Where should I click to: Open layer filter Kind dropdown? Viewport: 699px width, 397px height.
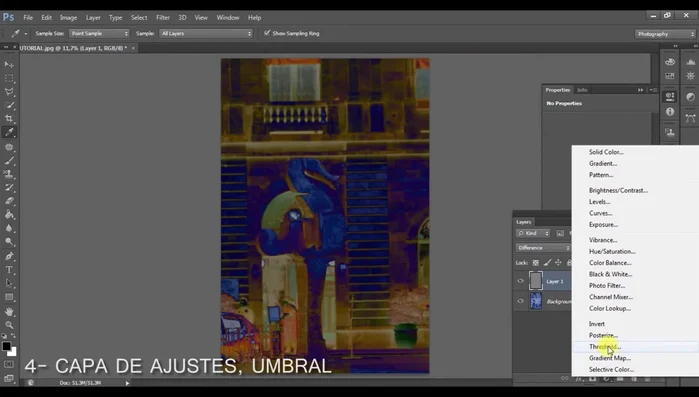pos(533,233)
